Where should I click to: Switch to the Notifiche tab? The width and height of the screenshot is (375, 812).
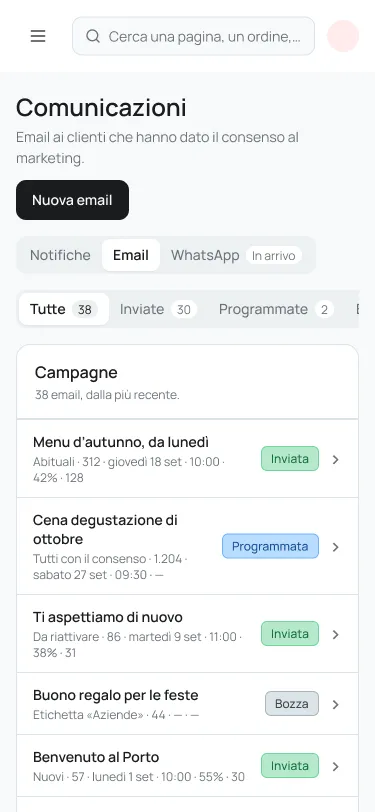click(x=60, y=255)
